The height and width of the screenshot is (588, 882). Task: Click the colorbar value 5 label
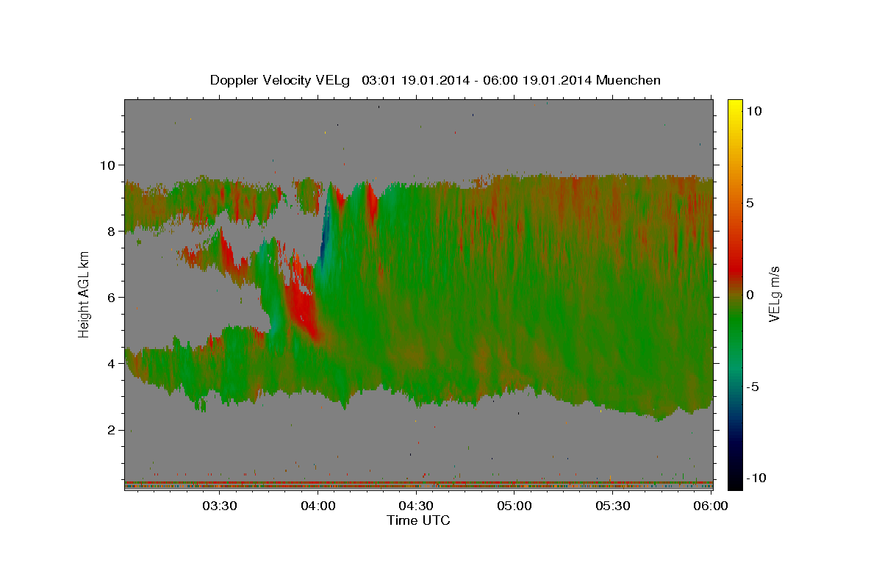[751, 203]
